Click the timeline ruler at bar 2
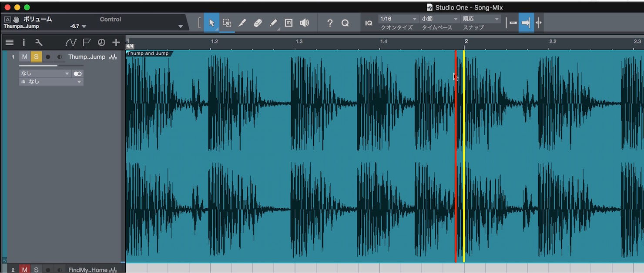The width and height of the screenshot is (644, 273). [466, 42]
